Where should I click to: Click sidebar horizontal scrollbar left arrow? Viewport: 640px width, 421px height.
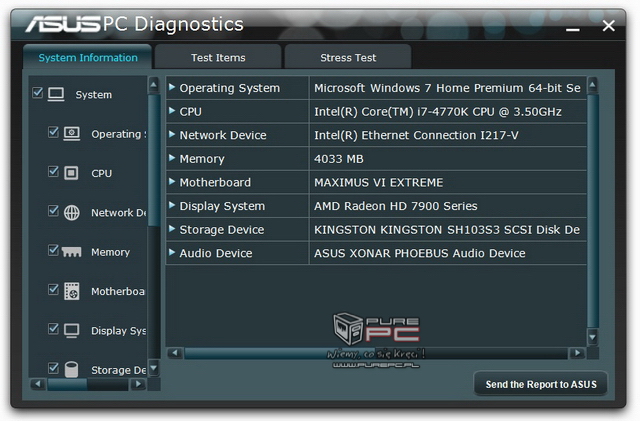click(x=38, y=384)
